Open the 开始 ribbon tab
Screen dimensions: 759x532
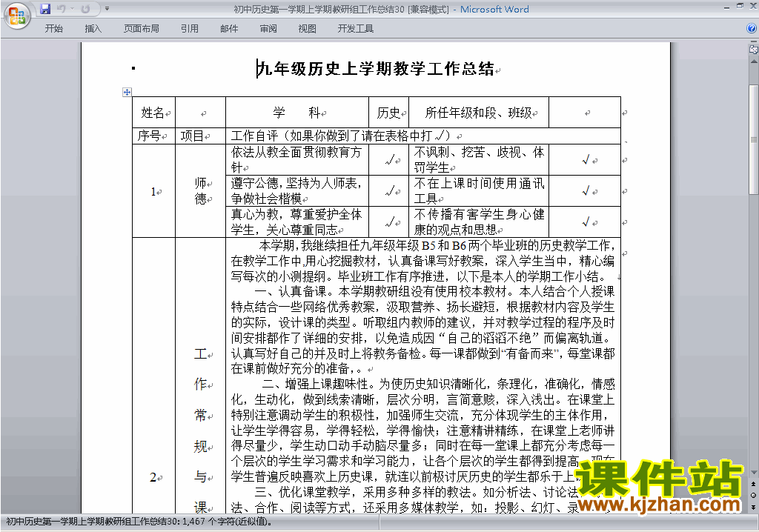(x=53, y=29)
